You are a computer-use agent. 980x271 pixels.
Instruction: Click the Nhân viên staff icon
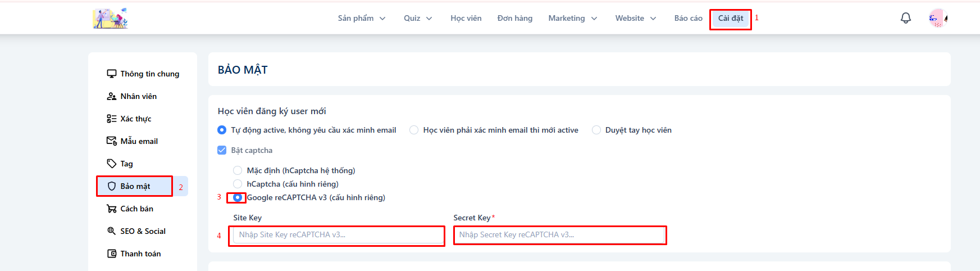tap(112, 96)
